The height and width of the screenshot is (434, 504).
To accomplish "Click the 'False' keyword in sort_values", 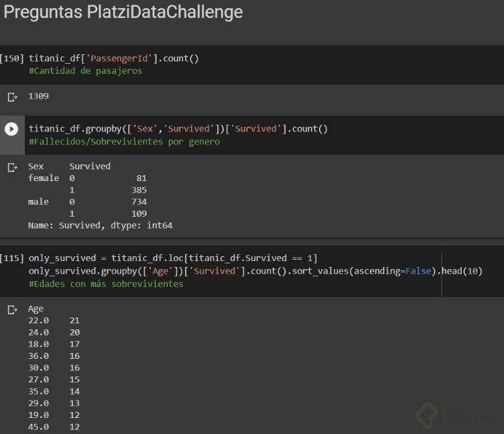I will 418,271.
